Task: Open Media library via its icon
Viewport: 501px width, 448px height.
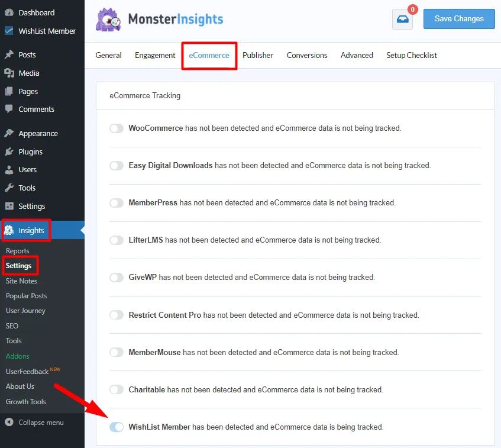Action: (x=9, y=73)
